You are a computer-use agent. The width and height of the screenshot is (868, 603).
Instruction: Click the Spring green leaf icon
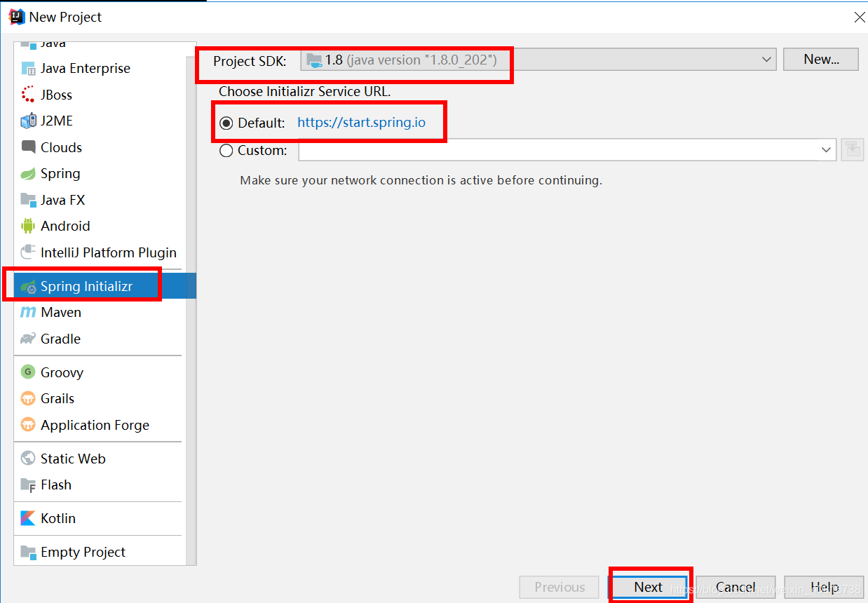(28, 174)
